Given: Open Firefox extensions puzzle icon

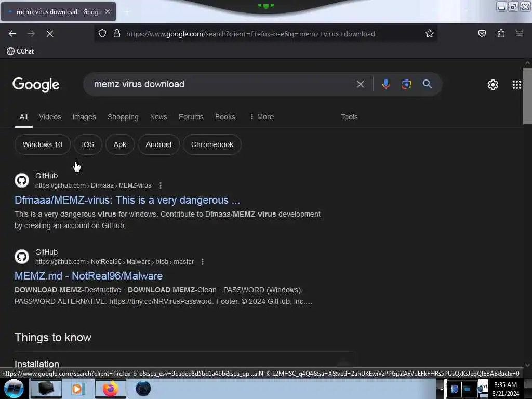Looking at the screenshot, I should 501,33.
